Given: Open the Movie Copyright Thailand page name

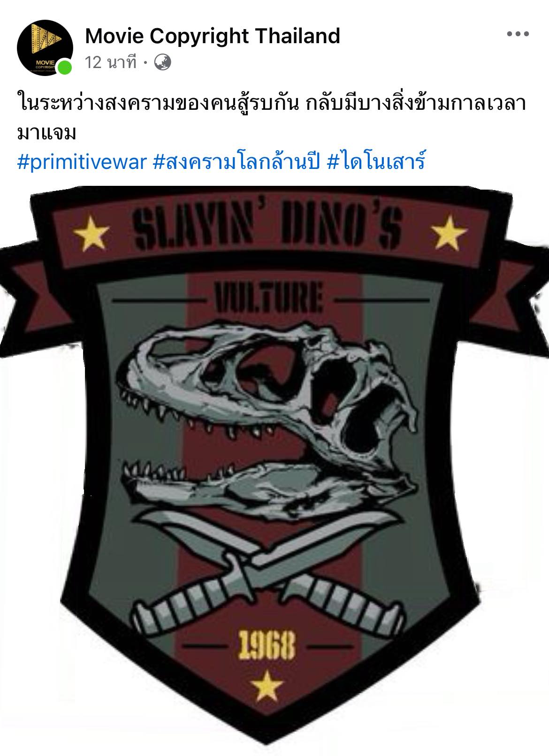Looking at the screenshot, I should [213, 36].
